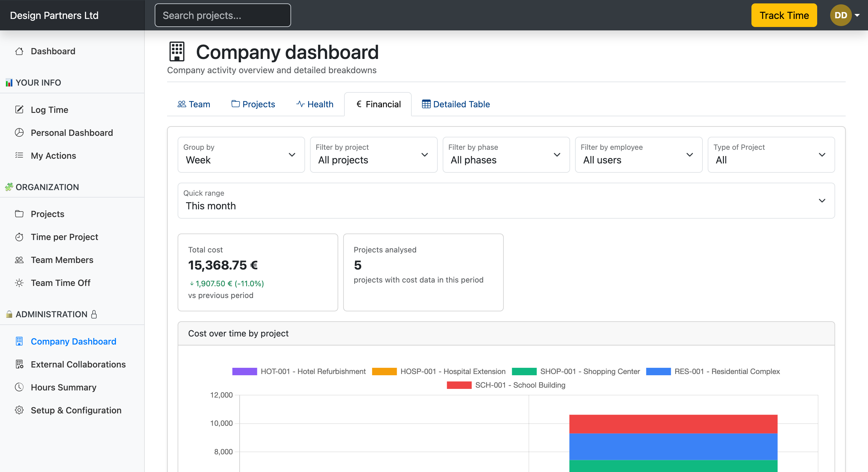Click the External Collaborations building icon
Screen dimensions: 868x472
(19, 364)
